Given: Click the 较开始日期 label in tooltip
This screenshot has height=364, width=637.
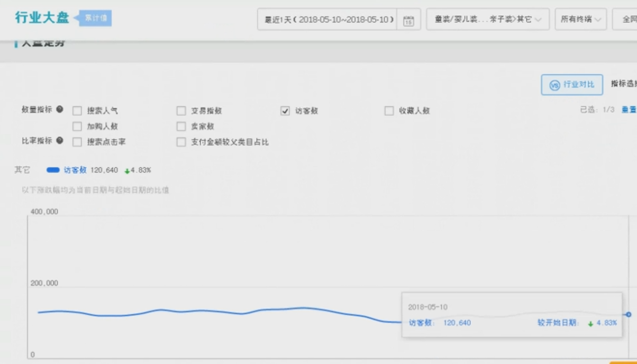Looking at the screenshot, I should [558, 323].
